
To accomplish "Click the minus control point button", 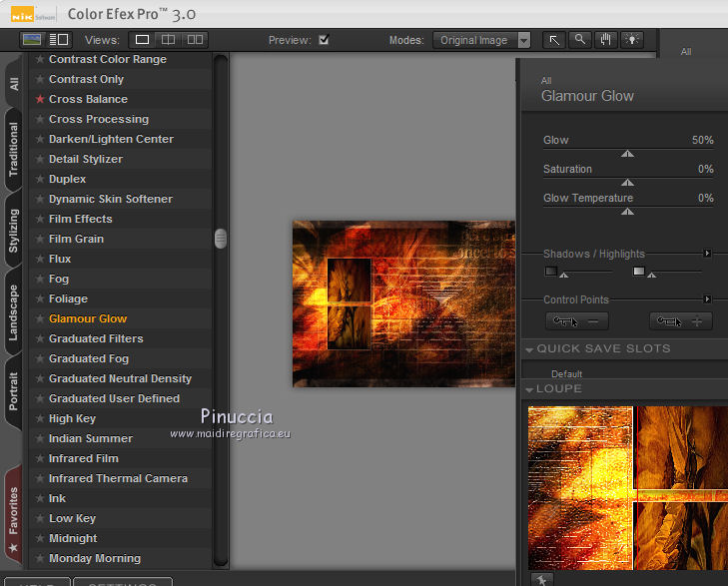I will [x=577, y=320].
